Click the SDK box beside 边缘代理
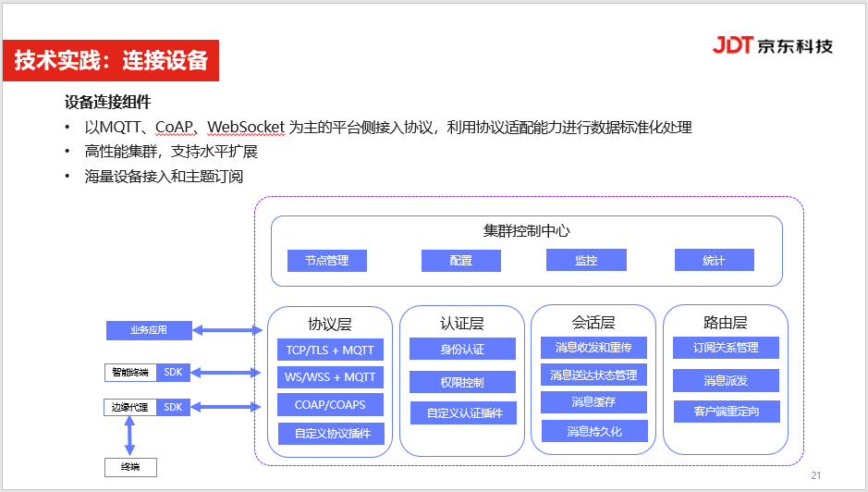The width and height of the screenshot is (868, 492). coord(173,407)
